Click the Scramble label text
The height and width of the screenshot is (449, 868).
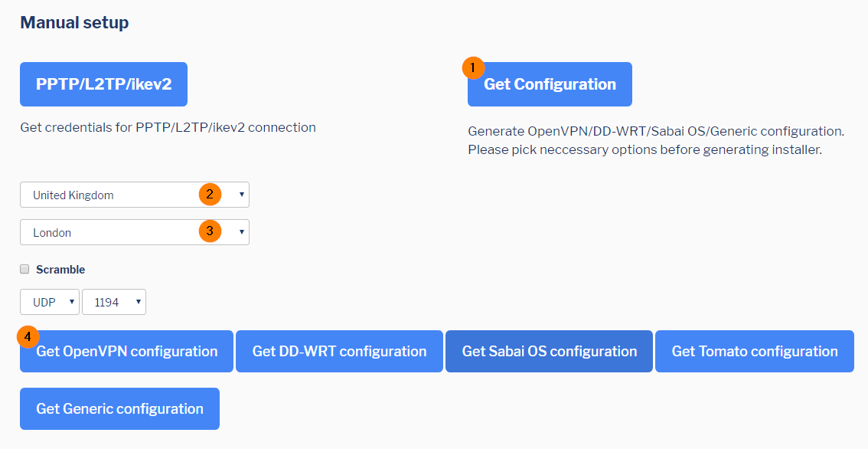pyautogui.click(x=60, y=270)
